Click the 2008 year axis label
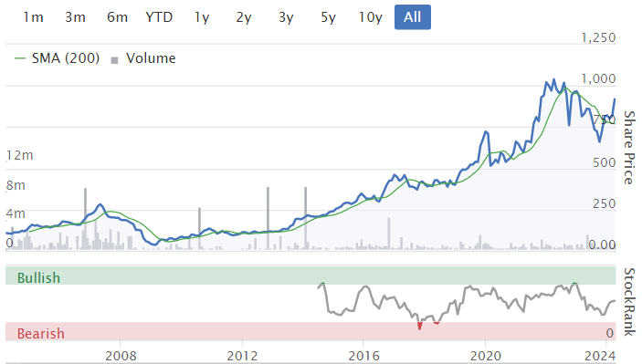642x364 pixels. [121, 356]
